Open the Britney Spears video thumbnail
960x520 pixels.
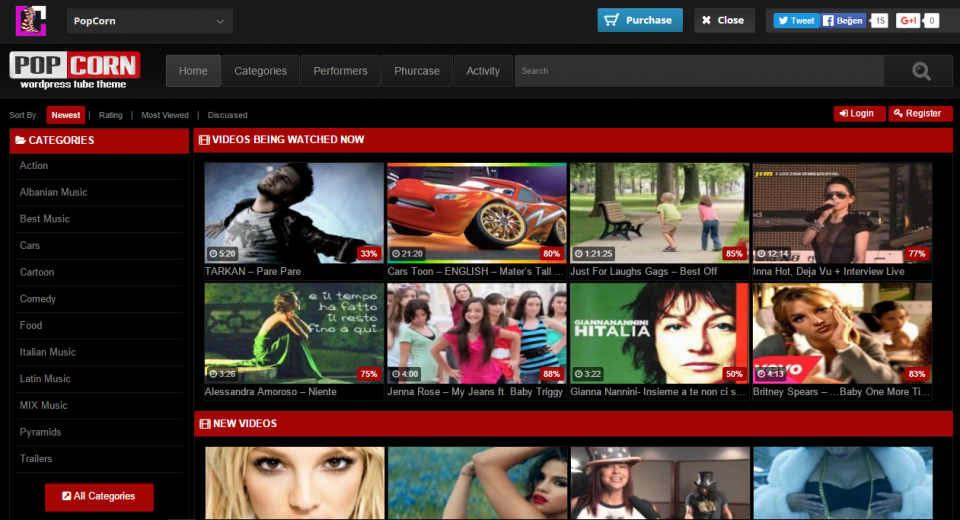(842, 333)
